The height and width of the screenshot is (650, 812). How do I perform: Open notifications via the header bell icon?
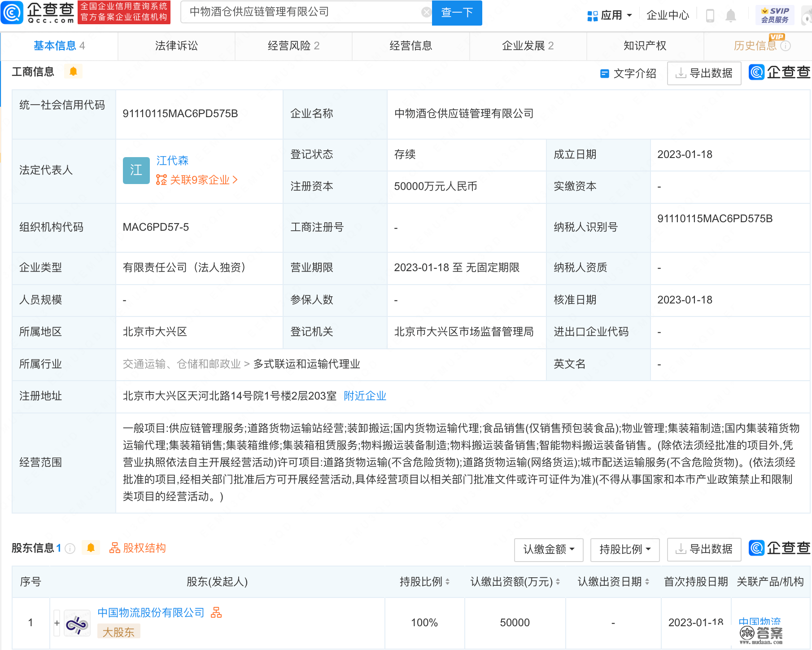click(731, 16)
